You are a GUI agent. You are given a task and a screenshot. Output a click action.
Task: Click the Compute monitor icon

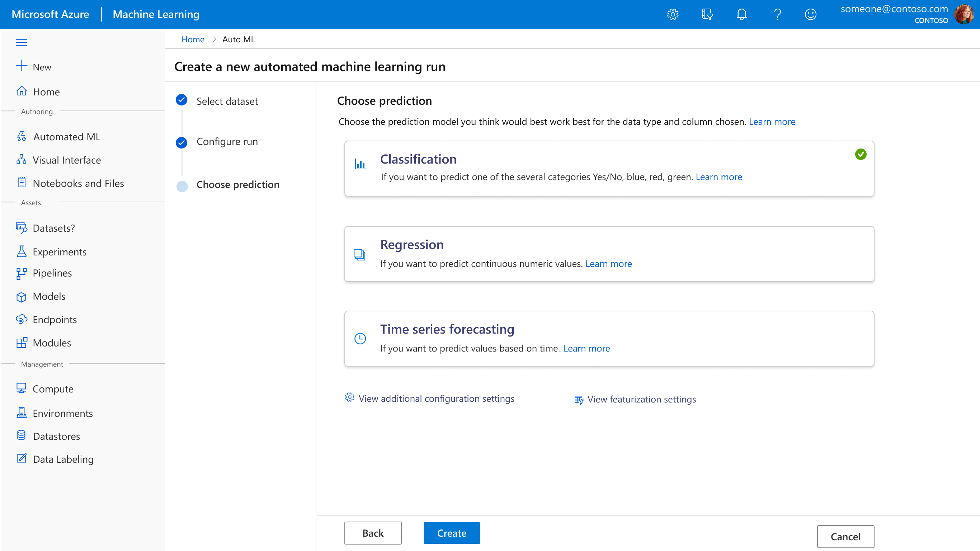tap(22, 388)
